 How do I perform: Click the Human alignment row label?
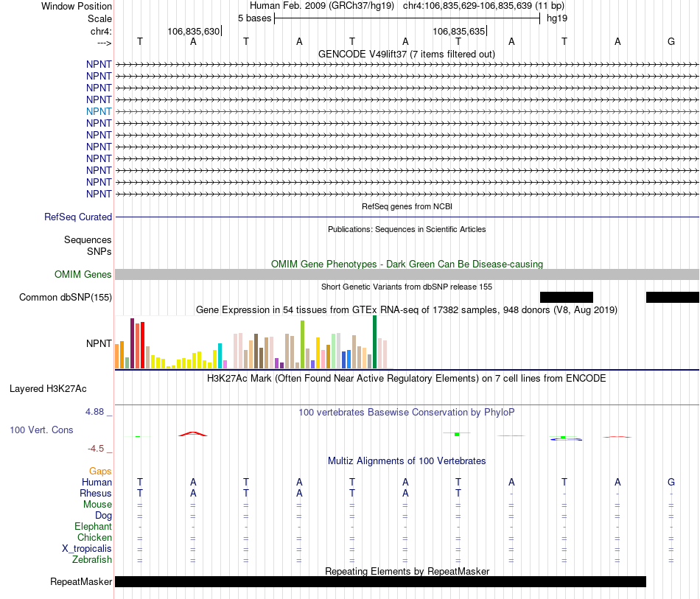click(97, 482)
